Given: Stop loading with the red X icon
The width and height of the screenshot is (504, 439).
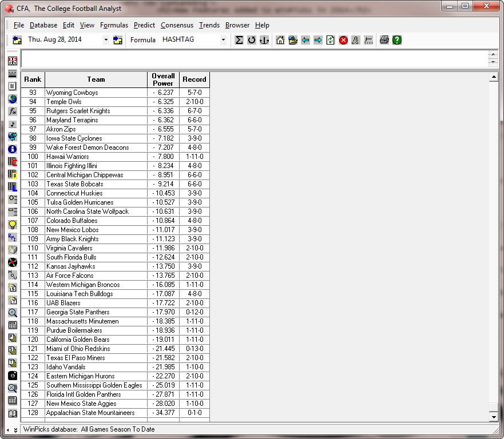Looking at the screenshot, I should coord(343,40).
